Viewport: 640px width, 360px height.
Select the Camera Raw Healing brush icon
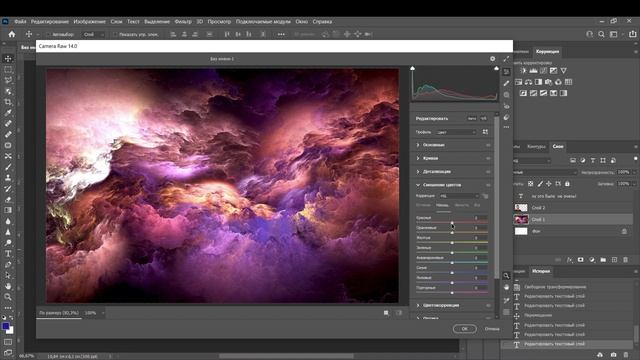[507, 83]
